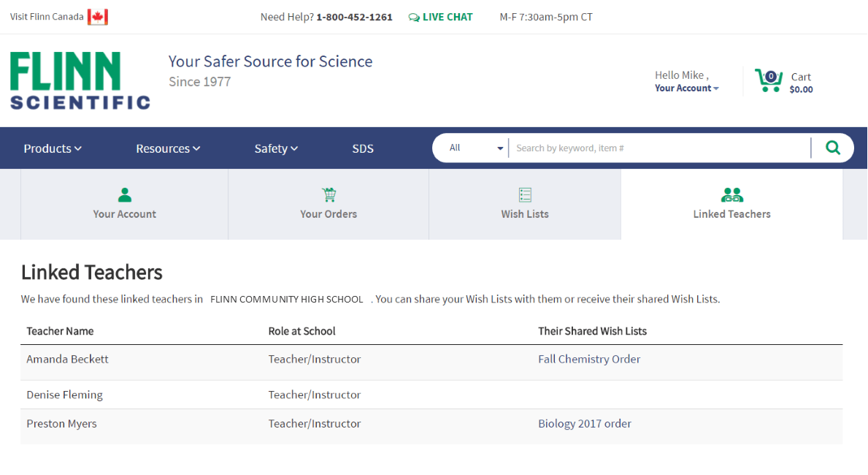This screenshot has width=868, height=475.
Task: Click the magnifying glass search icon
Action: point(832,148)
